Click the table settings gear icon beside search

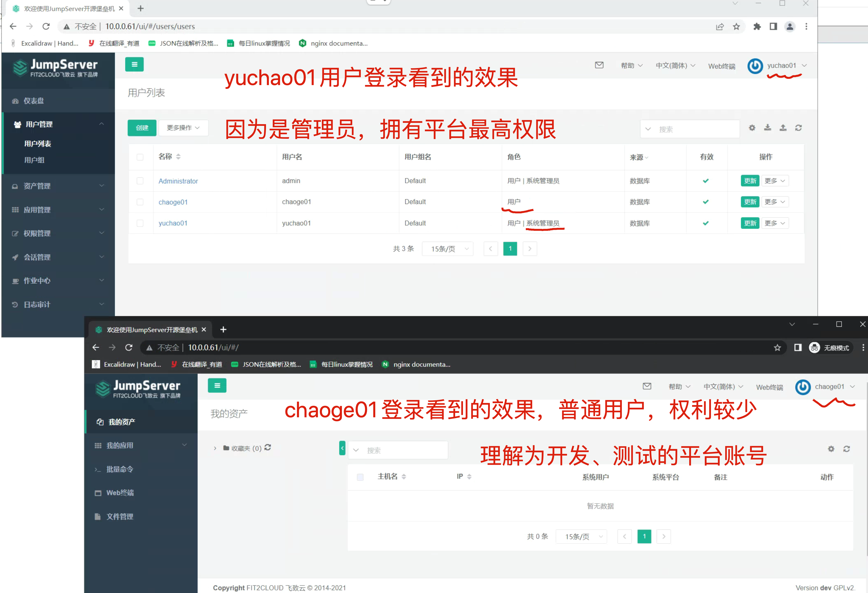click(x=752, y=128)
